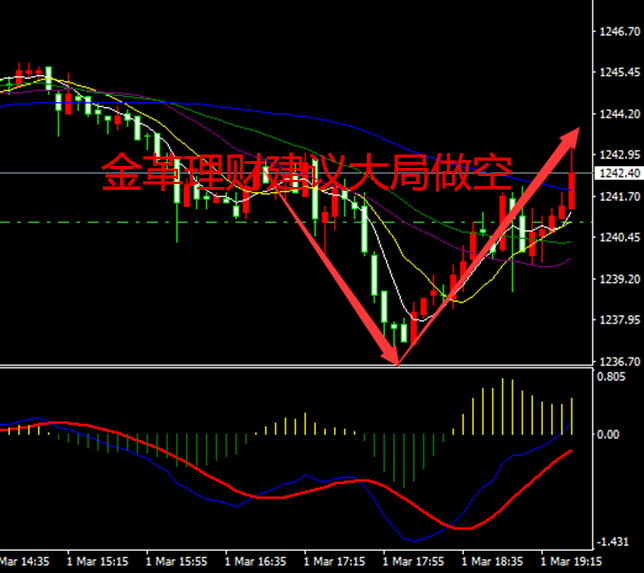
Task: Click the 0.805 MACD scale label
Action: tap(610, 377)
